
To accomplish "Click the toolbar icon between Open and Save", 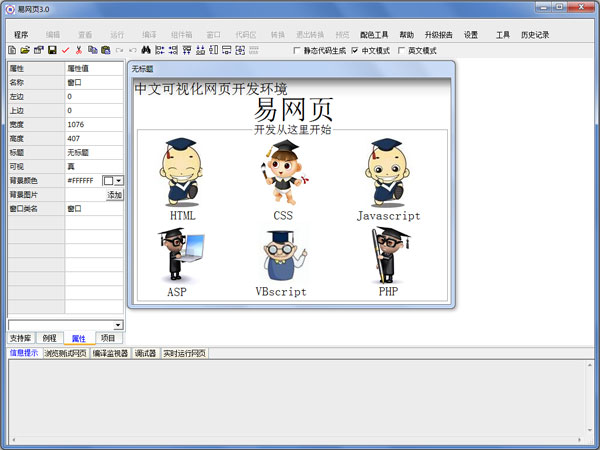I will (x=39, y=50).
